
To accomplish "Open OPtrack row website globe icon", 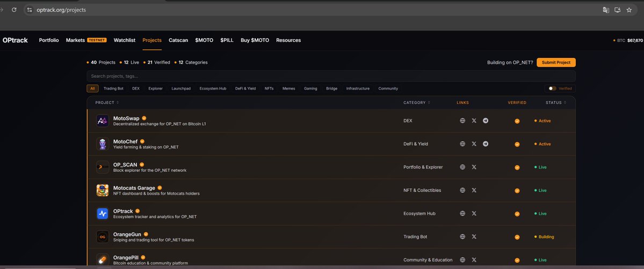I will (x=462, y=214).
